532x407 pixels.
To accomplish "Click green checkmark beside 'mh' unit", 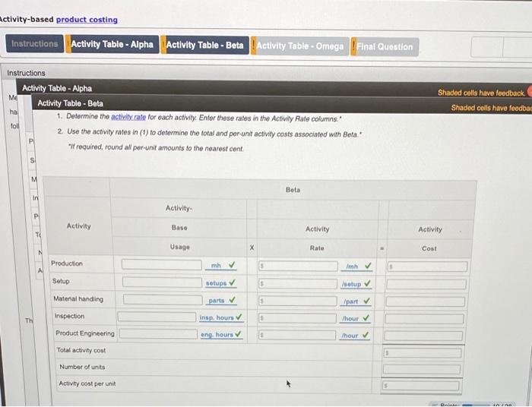I will tap(232, 265).
